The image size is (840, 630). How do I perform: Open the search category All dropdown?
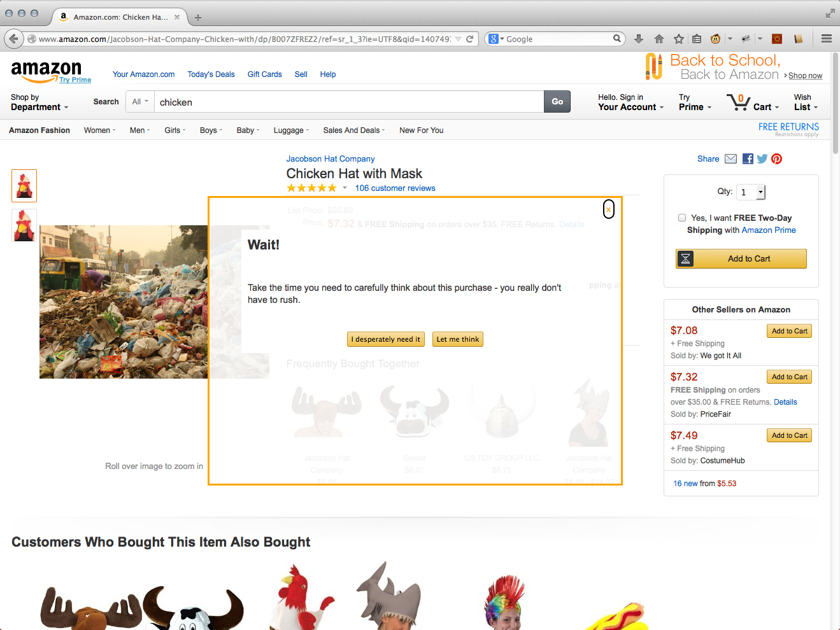[x=140, y=102]
